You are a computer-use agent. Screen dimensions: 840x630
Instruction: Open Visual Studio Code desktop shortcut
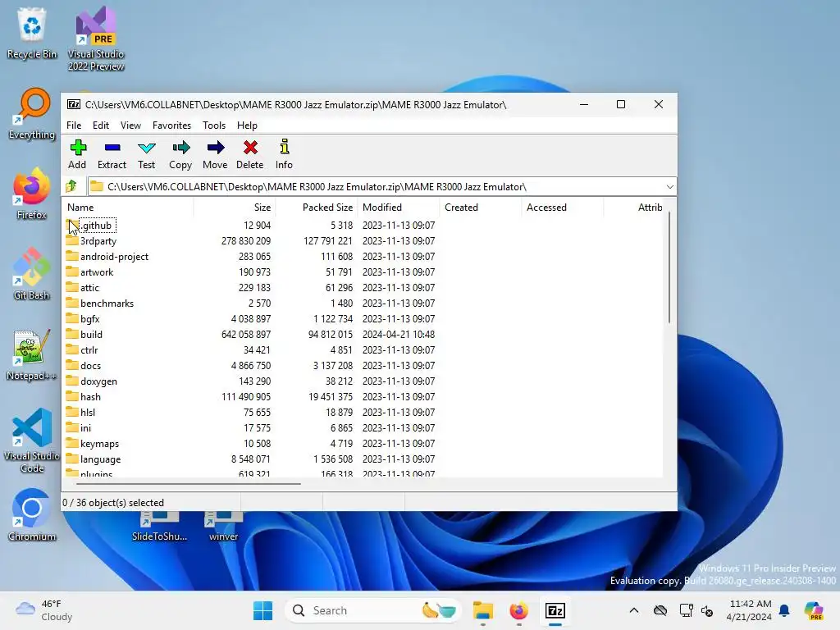[x=32, y=441]
